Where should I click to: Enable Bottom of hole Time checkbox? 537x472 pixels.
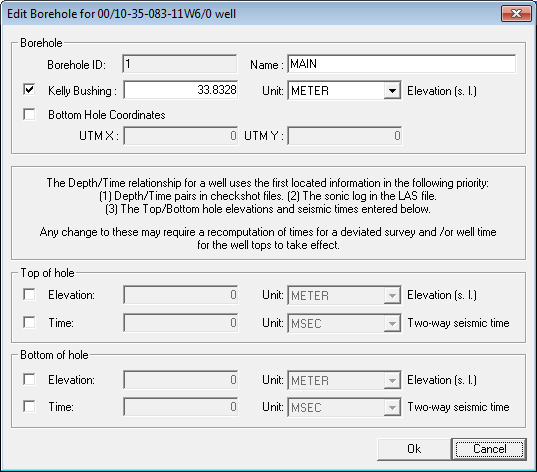(29, 407)
